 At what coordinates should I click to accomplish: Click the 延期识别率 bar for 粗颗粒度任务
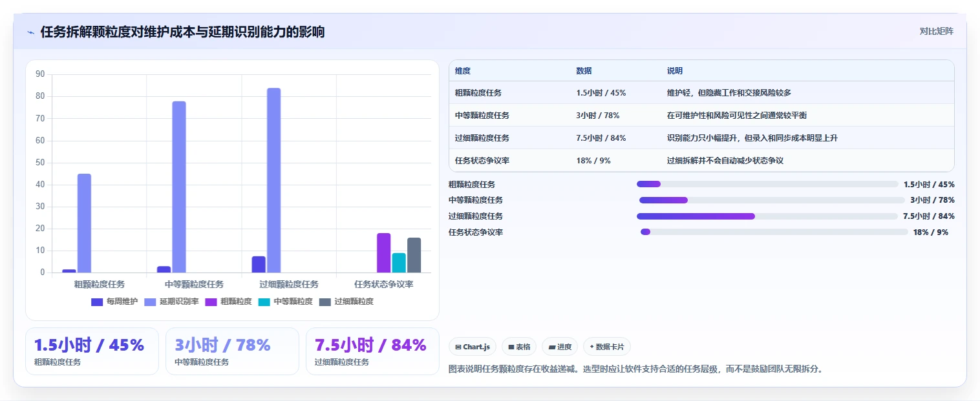[x=84, y=223]
